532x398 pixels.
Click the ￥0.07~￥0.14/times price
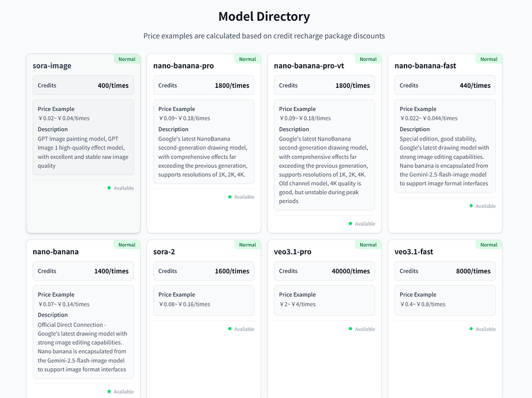coord(63,304)
